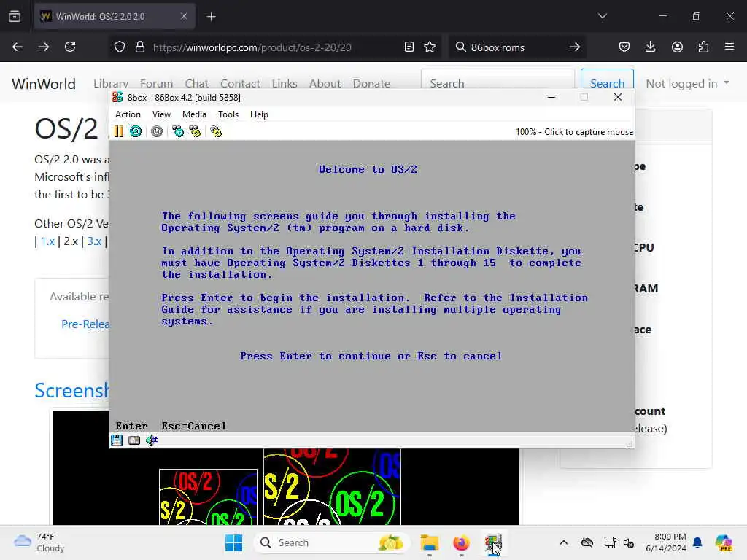This screenshot has height=560, width=747.
Task: Open Donate link on WinWorld
Action: (x=371, y=83)
